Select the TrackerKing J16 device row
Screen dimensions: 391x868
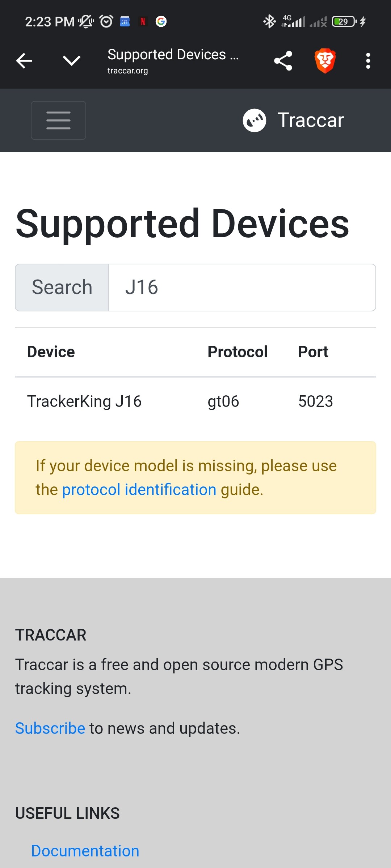tap(195, 401)
